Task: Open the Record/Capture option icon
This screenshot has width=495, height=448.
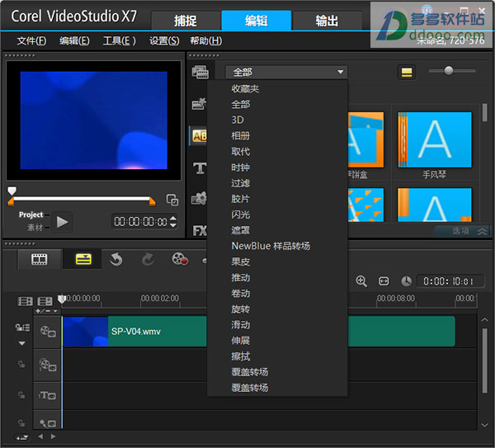Action: [180, 259]
